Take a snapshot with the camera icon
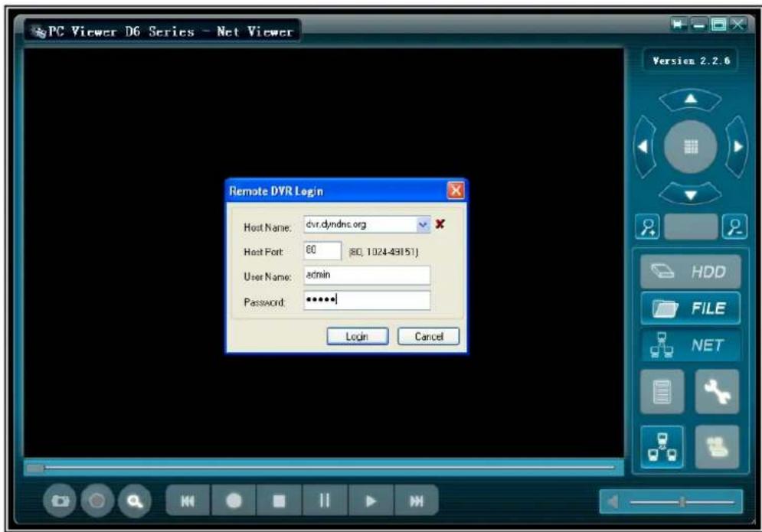Image resolution: width=762 pixels, height=532 pixels. (60, 501)
